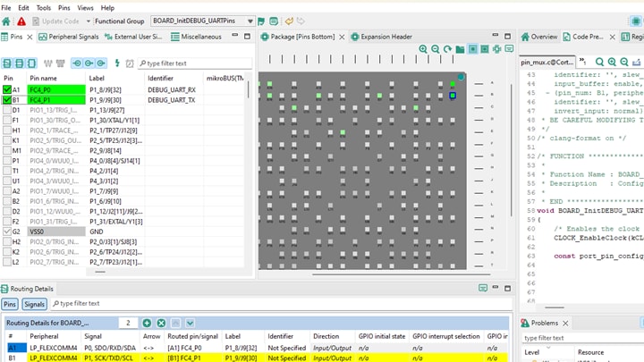Toggle the G2 VSS0 pin checkbox
The image size is (644, 362).
(x=7, y=232)
